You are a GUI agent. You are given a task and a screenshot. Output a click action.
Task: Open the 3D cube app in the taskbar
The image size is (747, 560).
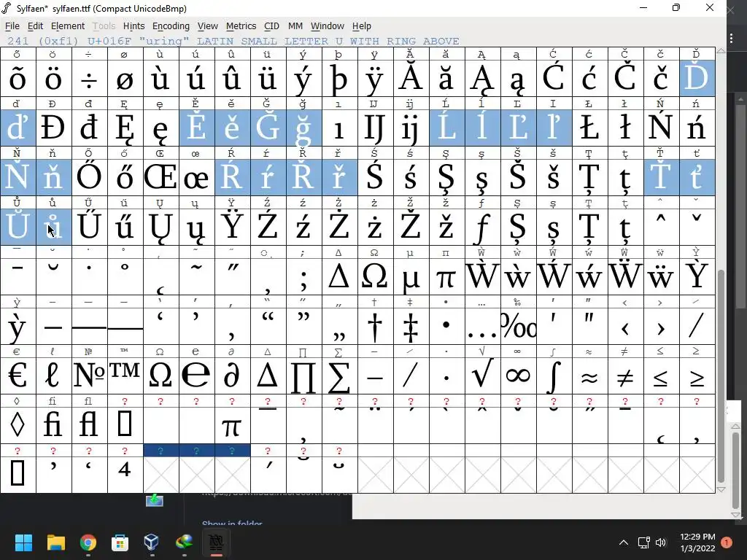coord(152,542)
